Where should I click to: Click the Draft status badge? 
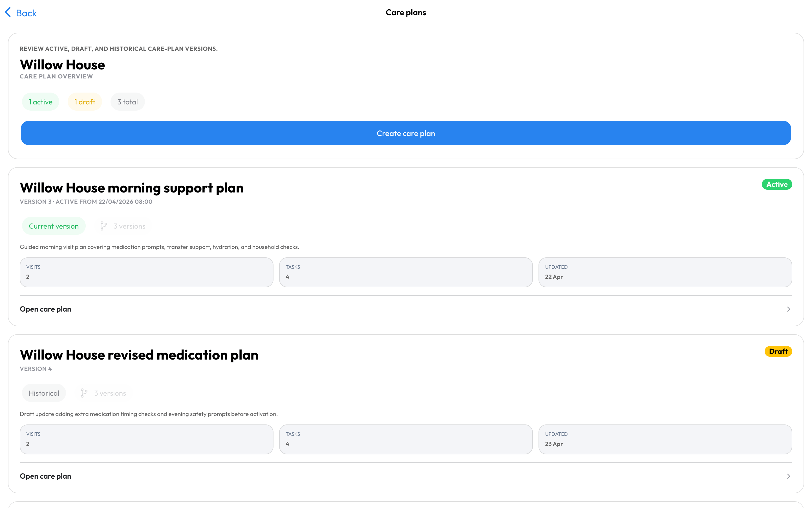778,351
